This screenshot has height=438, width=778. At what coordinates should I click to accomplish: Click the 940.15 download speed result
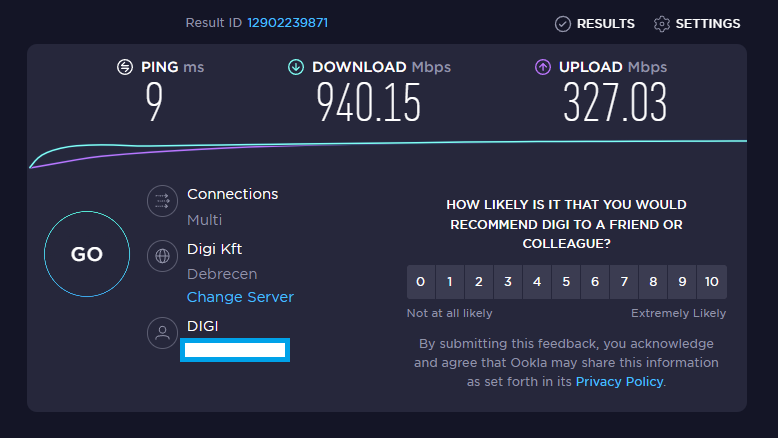tap(369, 103)
